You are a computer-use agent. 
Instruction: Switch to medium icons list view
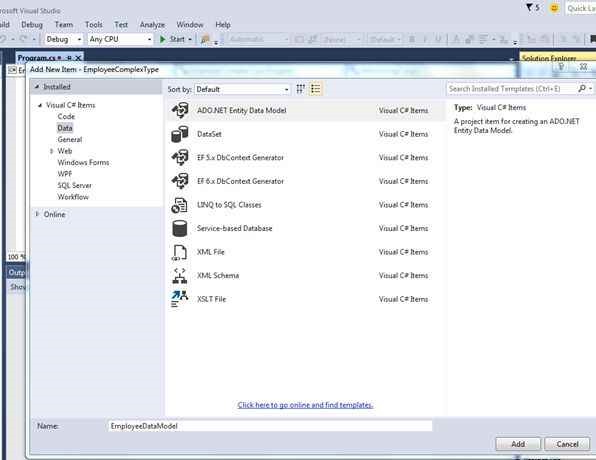coord(316,89)
